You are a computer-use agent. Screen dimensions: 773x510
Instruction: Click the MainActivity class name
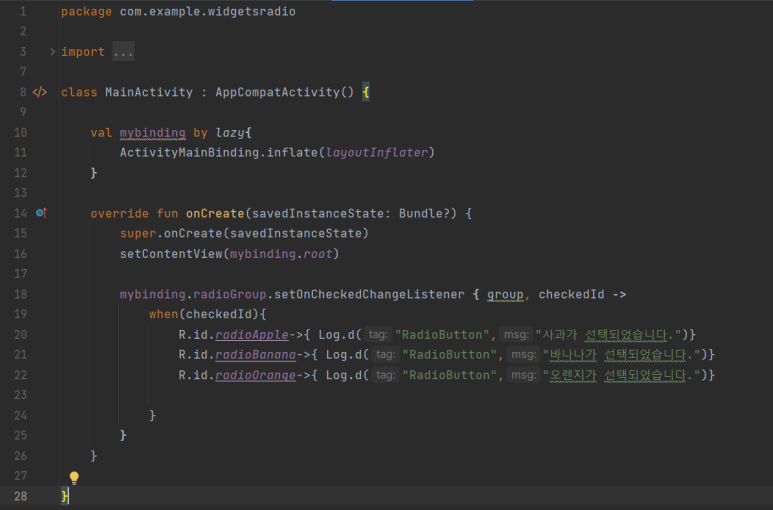pos(149,92)
